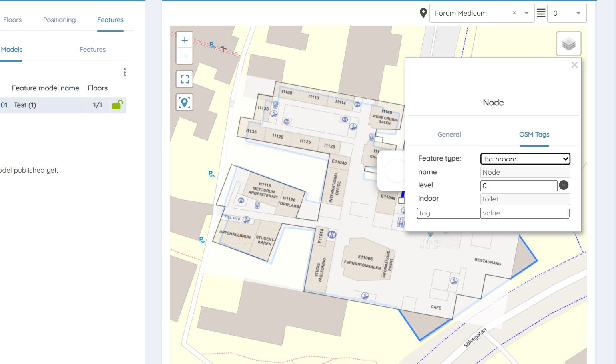This screenshot has width=616, height=364.
Task: Click the floor list icon
Action: click(x=541, y=13)
